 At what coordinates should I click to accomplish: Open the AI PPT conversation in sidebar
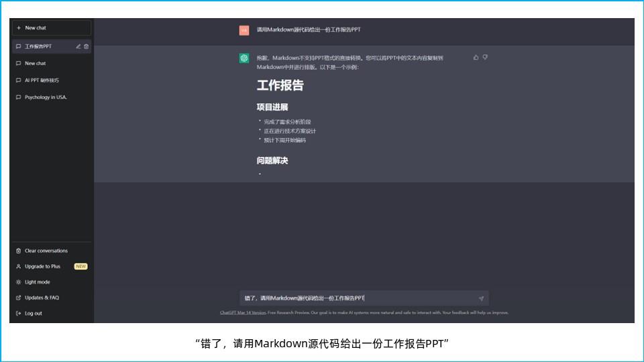coord(52,80)
